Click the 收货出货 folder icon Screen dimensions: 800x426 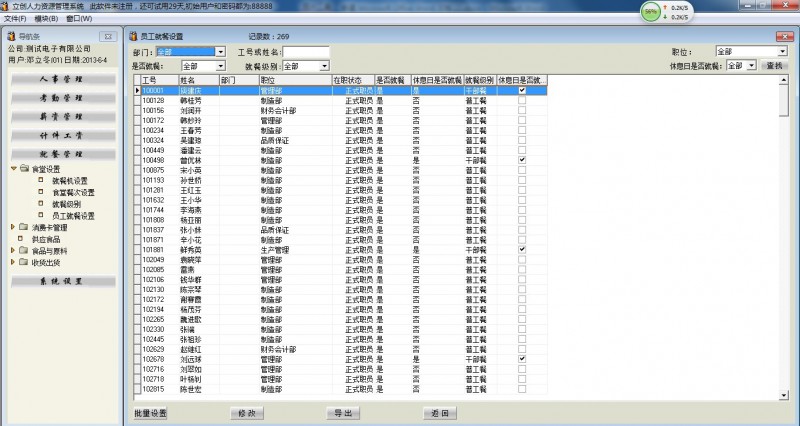22,263
